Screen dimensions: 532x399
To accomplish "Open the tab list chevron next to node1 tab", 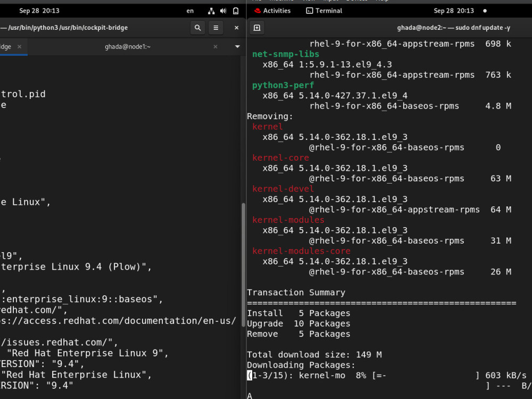I will click(x=236, y=46).
